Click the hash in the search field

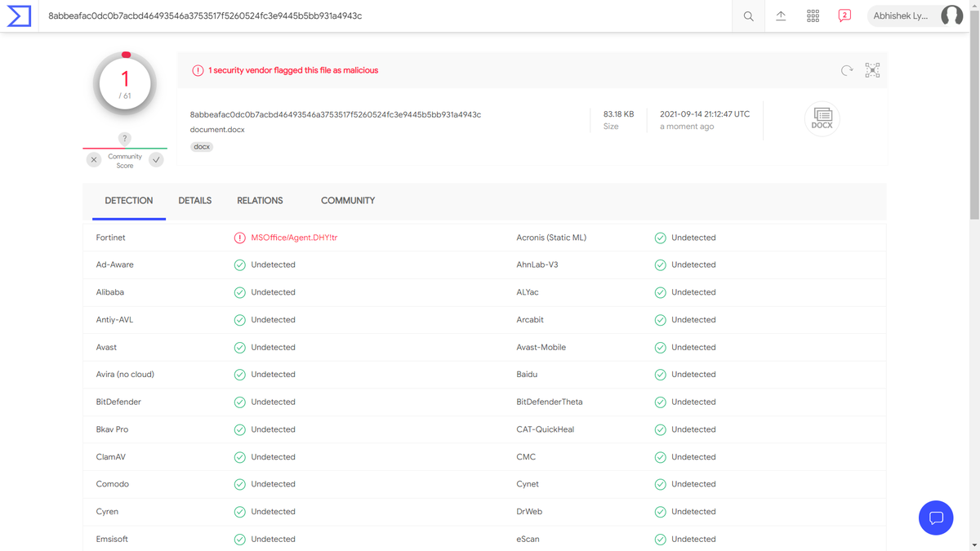click(205, 16)
